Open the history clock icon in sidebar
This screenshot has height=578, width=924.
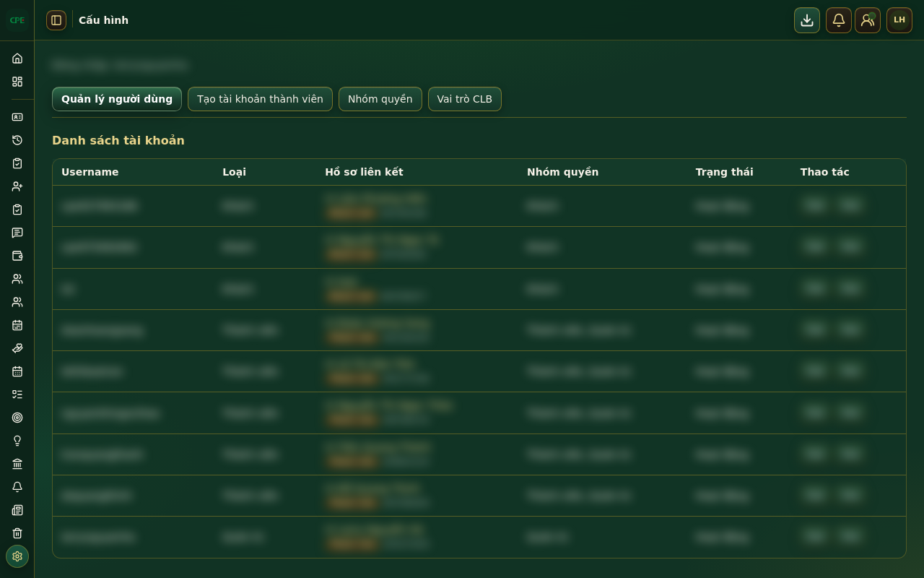coord(17,140)
